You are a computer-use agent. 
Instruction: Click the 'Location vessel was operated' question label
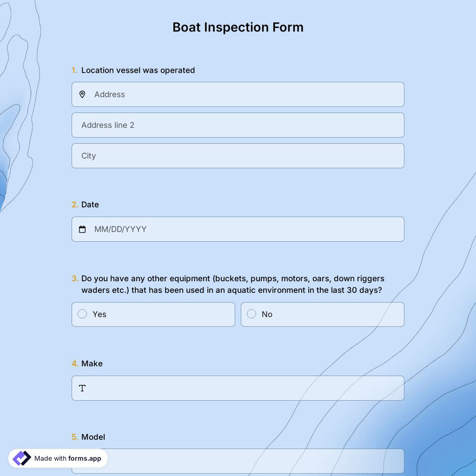click(138, 70)
